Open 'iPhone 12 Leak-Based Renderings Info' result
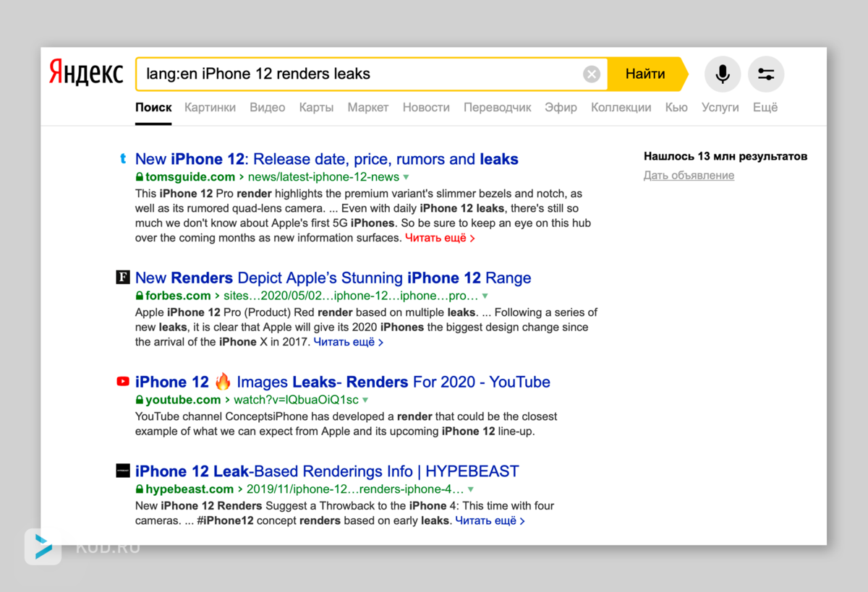The image size is (868, 592). tap(327, 471)
